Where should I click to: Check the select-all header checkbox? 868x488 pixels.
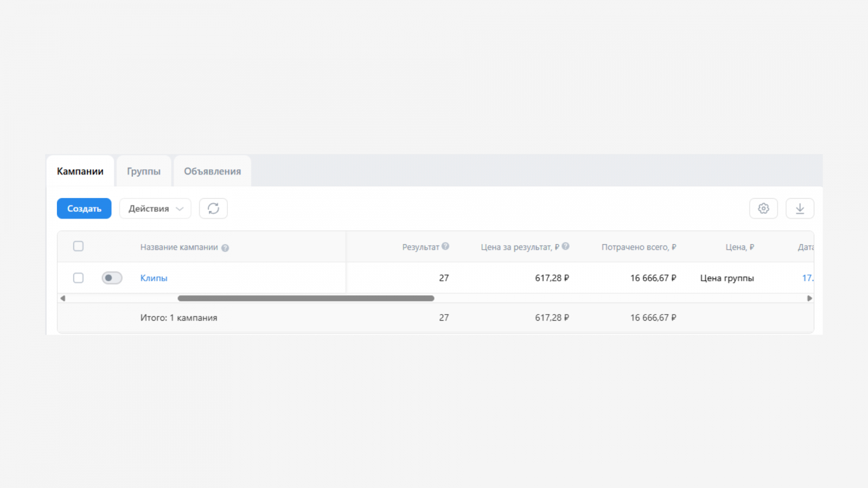click(x=78, y=246)
